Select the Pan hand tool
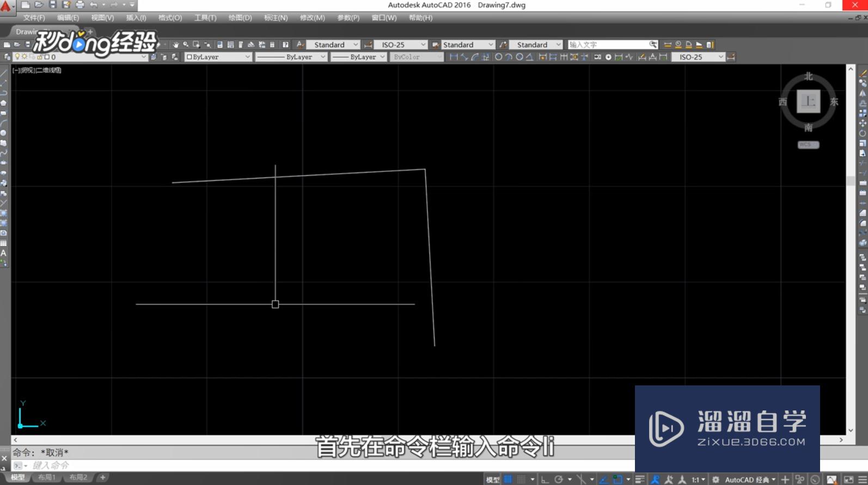This screenshot has height=485, width=868. click(x=175, y=45)
